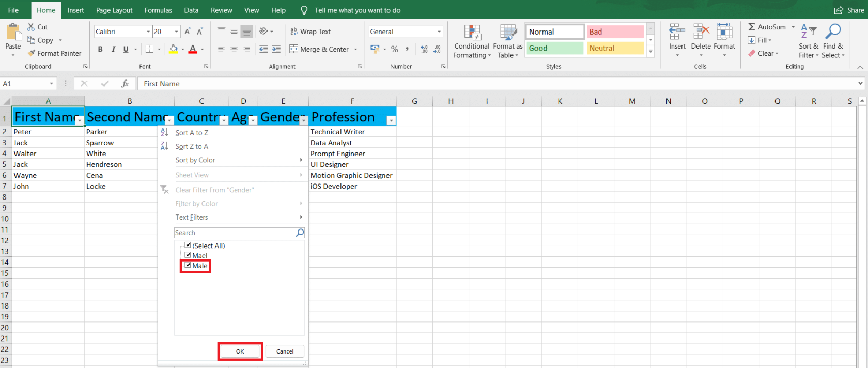Screen dimensions: 868x368
Task: Click the Fill Color bucket icon
Action: coord(174,49)
